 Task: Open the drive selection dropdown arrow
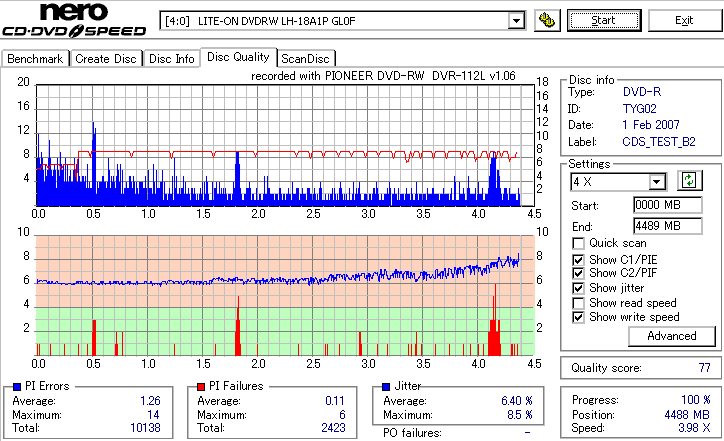tap(516, 21)
